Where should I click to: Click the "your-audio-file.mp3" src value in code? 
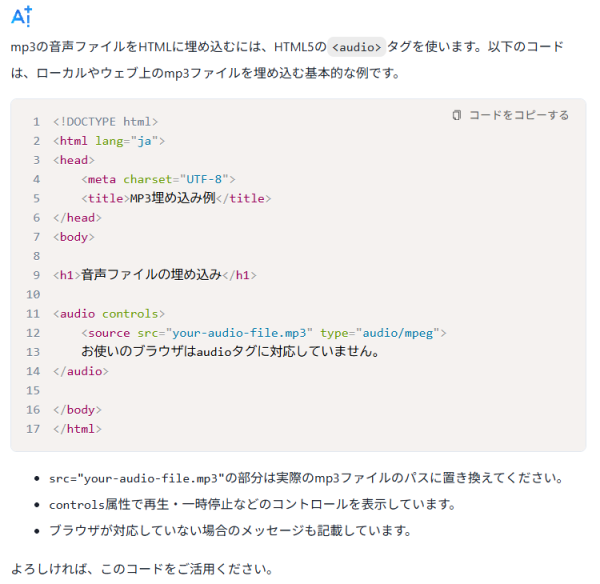240,332
